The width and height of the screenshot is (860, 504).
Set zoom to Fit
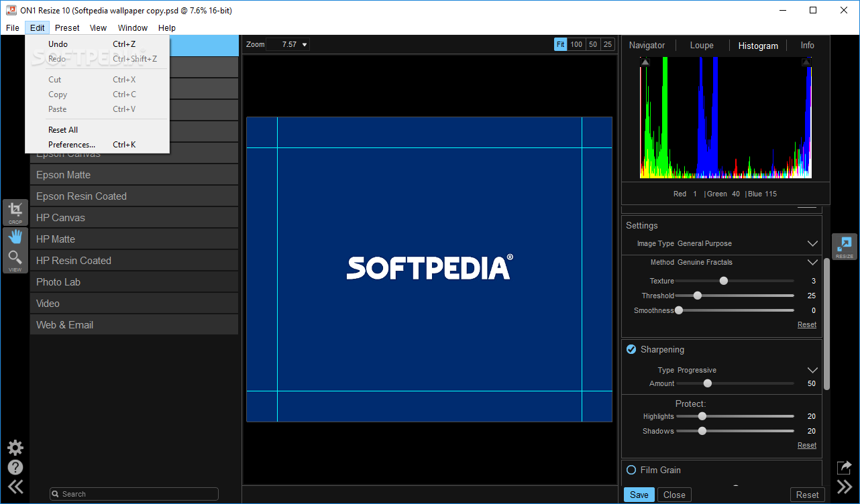point(560,44)
